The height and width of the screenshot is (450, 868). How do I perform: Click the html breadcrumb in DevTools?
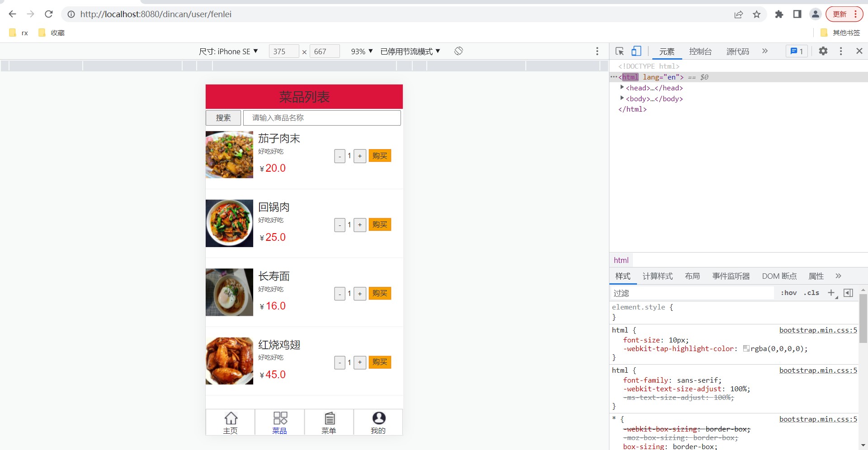click(621, 260)
